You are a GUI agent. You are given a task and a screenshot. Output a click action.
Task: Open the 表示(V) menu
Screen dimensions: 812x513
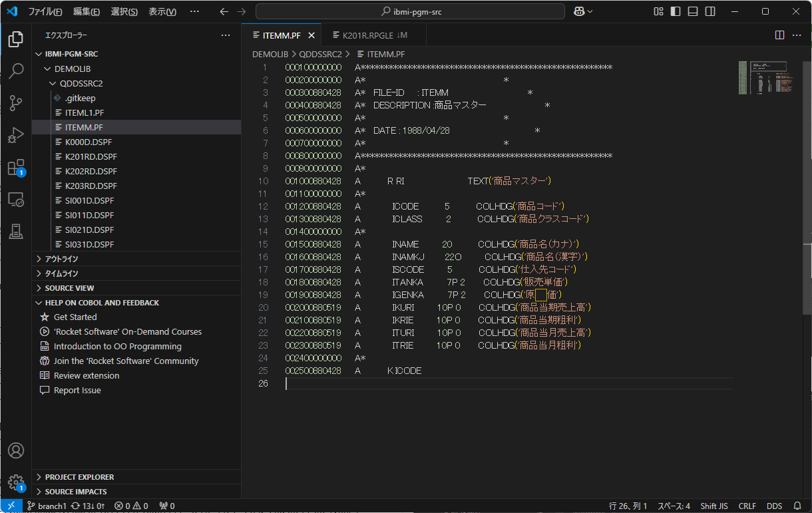(162, 11)
